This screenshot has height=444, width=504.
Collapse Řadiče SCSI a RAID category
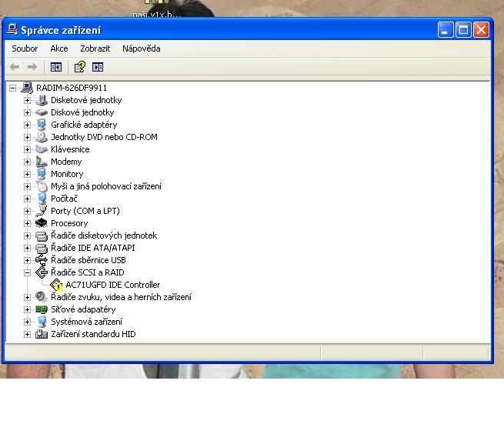pos(28,272)
